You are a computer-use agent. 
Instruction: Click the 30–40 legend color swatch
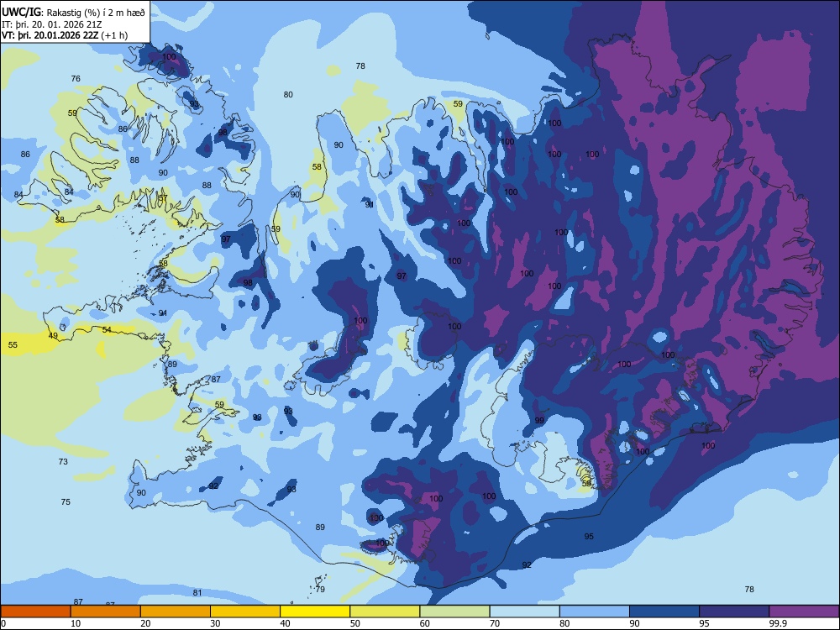(x=245, y=612)
